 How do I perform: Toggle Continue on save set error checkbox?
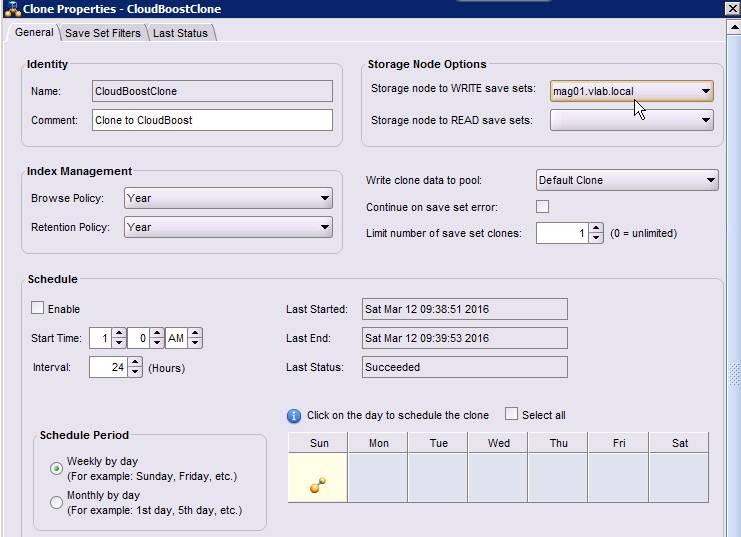click(x=543, y=207)
